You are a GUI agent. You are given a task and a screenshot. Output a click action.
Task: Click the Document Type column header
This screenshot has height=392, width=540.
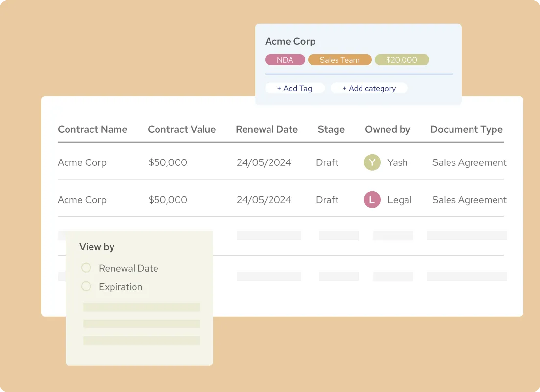(x=466, y=129)
